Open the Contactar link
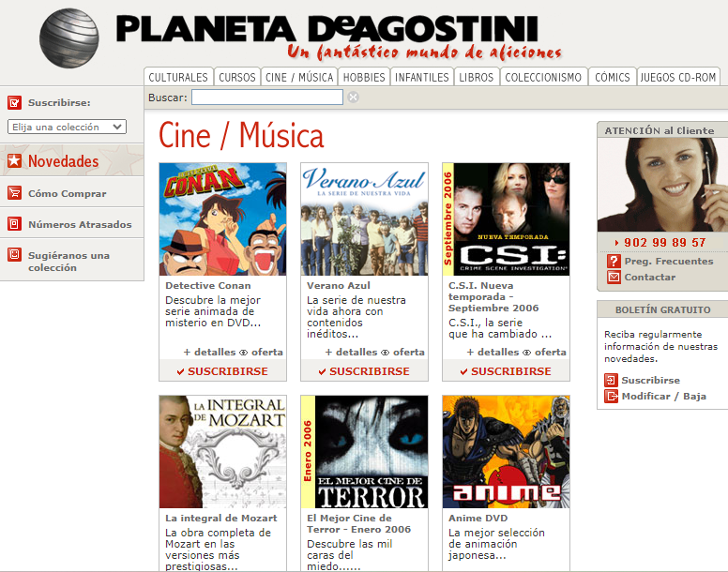 tap(650, 277)
